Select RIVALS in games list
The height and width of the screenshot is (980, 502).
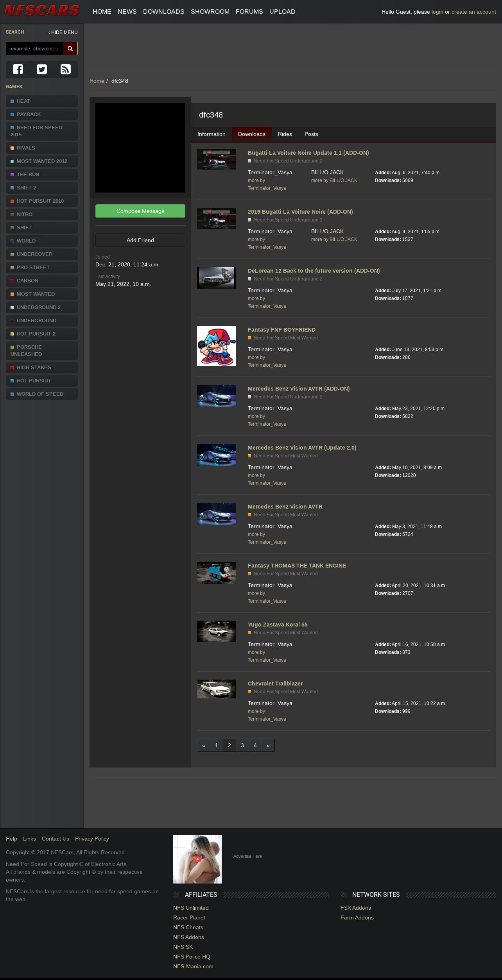click(x=42, y=148)
